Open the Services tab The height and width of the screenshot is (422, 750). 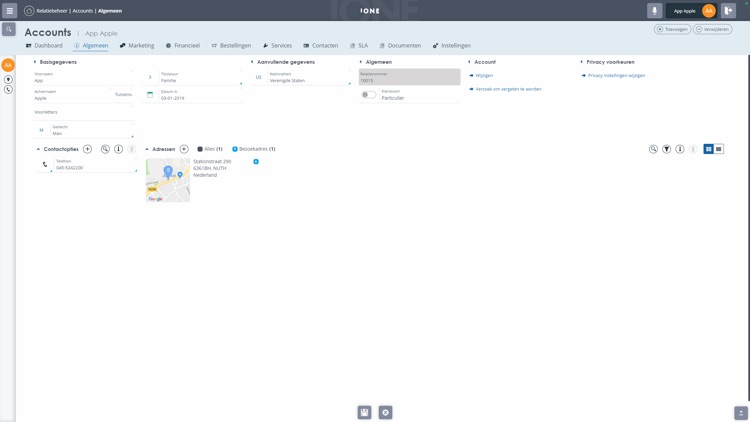(277, 45)
